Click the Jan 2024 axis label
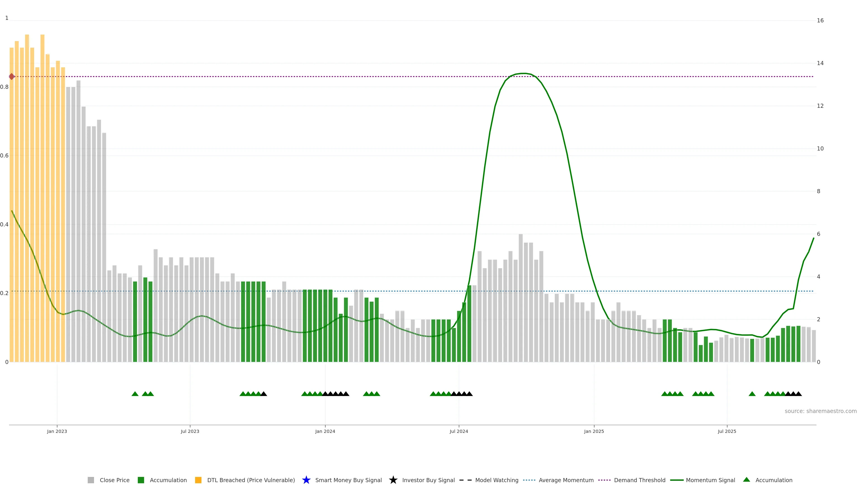This screenshot has height=488, width=868. (325, 432)
